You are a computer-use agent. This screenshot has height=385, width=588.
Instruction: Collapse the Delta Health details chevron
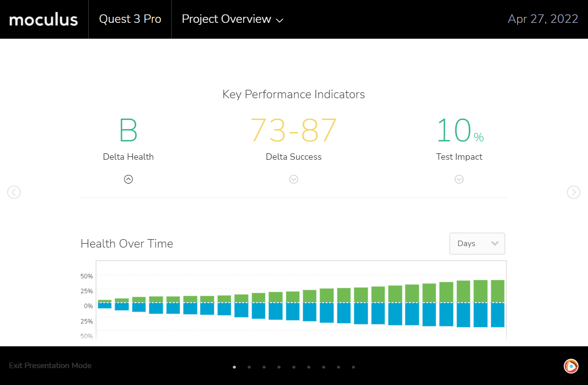pos(129,180)
